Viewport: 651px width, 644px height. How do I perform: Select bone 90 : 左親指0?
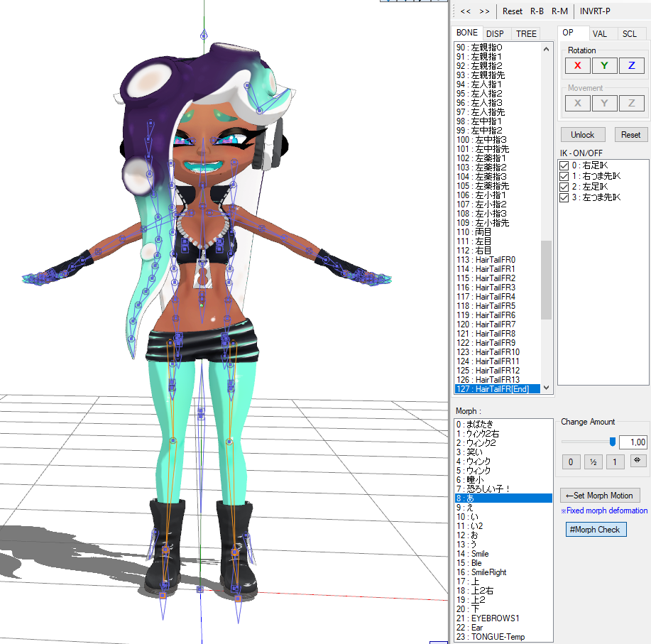498,48
